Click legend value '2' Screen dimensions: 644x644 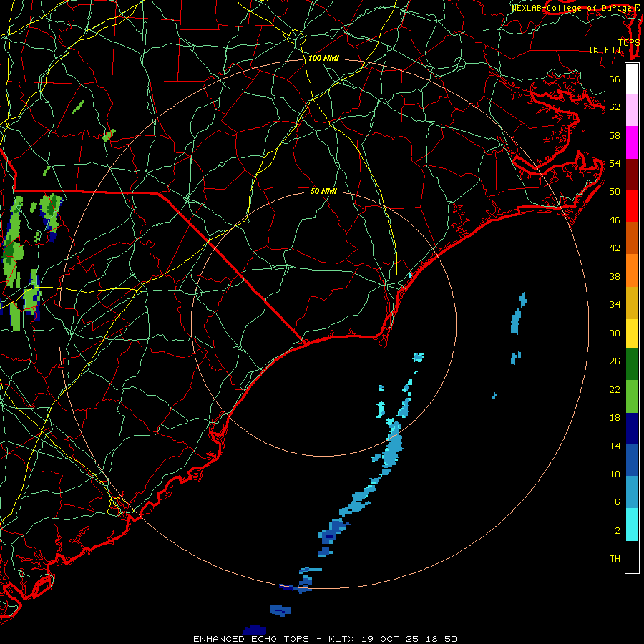pyautogui.click(x=617, y=531)
